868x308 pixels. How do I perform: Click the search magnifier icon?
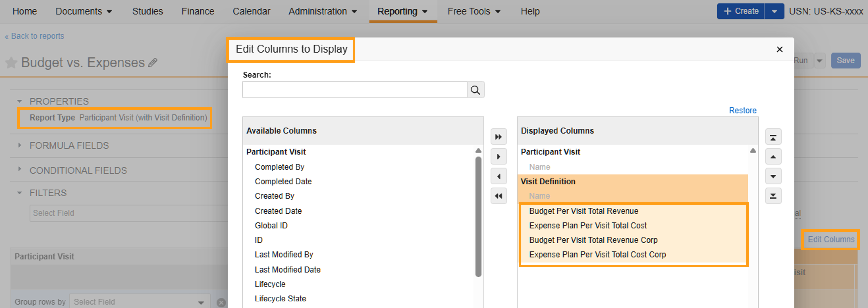475,90
